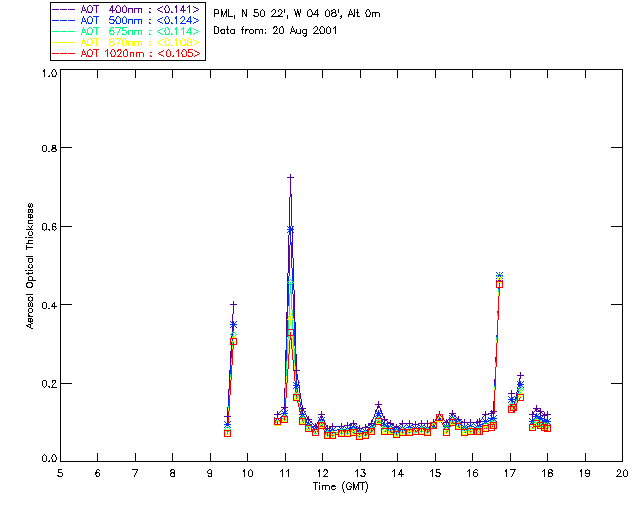Click the x-axis tick label 20
The image size is (640, 512).
coord(622,473)
